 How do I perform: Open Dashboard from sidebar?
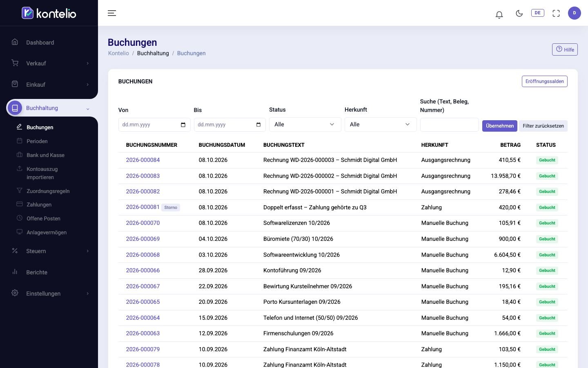(40, 43)
